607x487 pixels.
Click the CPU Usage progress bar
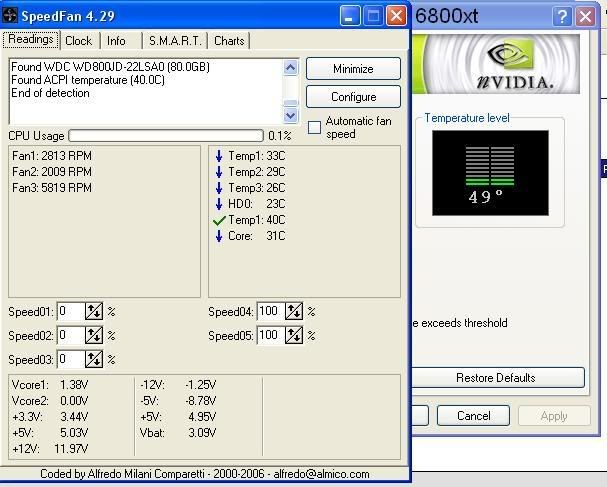[166, 135]
